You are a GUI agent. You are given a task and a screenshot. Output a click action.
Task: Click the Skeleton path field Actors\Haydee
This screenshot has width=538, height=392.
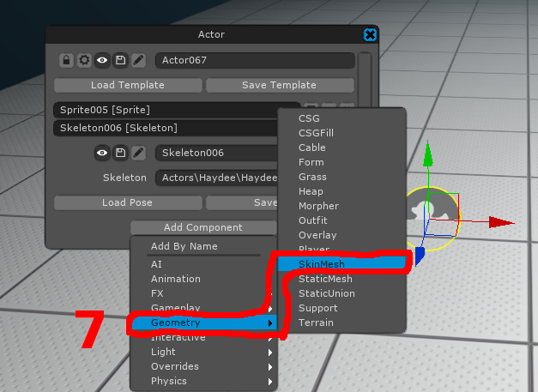216,178
